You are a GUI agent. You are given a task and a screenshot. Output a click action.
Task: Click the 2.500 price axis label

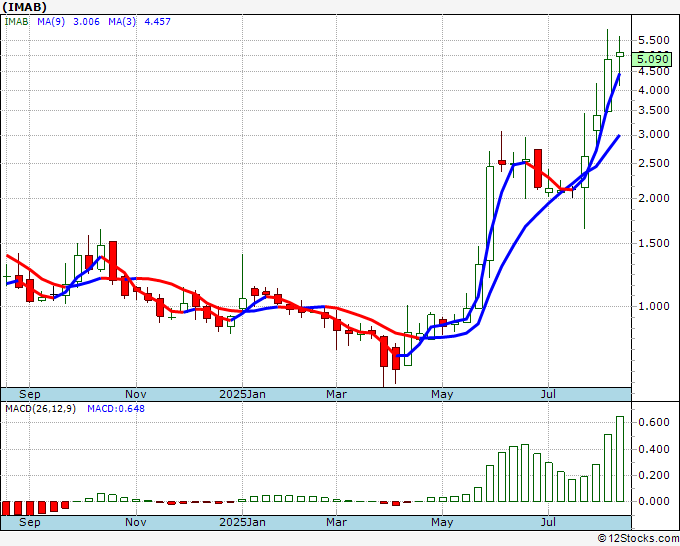point(654,163)
